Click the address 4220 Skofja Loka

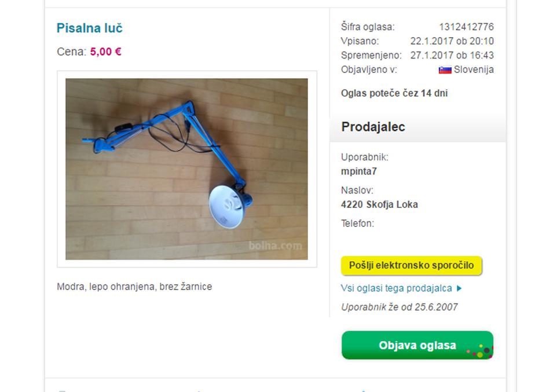coord(379,204)
